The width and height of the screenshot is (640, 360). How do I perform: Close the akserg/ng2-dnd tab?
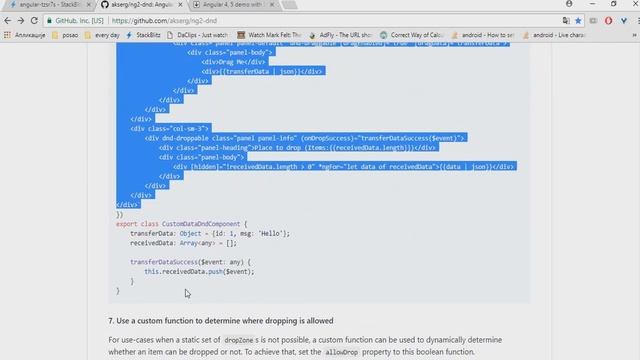[180, 4]
